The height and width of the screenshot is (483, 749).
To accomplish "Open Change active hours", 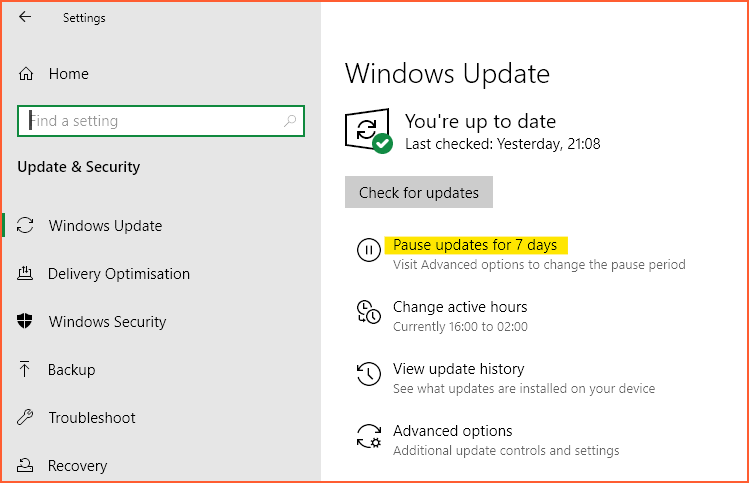I will click(460, 307).
